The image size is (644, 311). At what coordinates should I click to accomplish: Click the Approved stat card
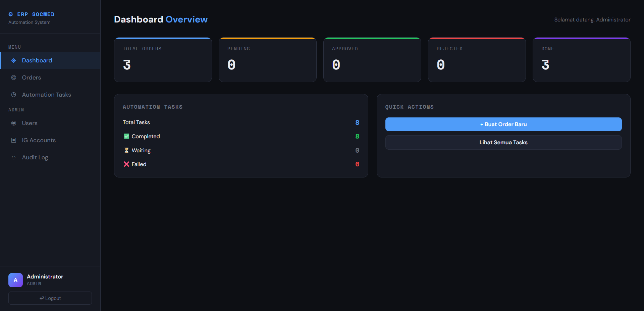(372, 60)
